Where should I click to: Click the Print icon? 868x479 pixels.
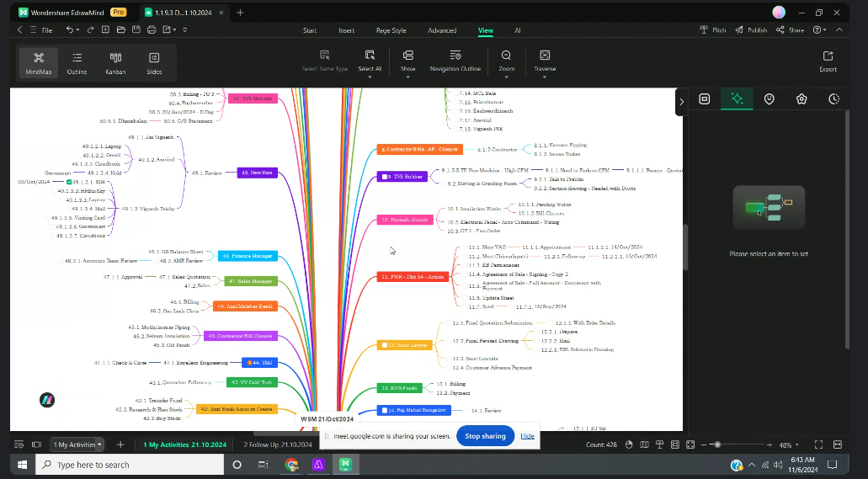152,30
